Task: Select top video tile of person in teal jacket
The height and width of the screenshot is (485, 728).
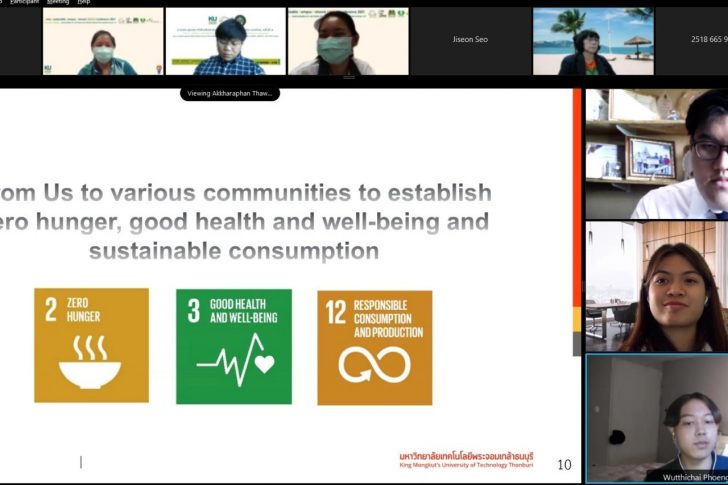Action: pyautogui.click(x=103, y=42)
